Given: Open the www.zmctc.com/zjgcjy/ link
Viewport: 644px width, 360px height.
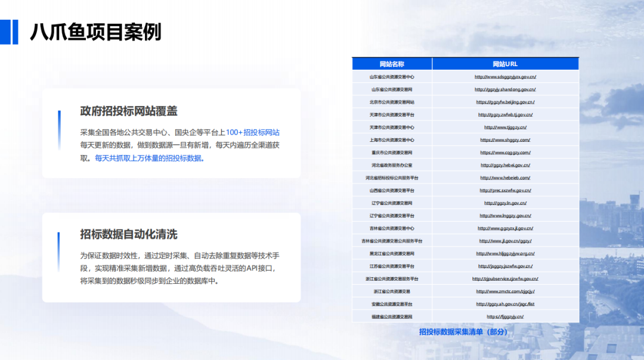Looking at the screenshot, I should pos(505,291).
